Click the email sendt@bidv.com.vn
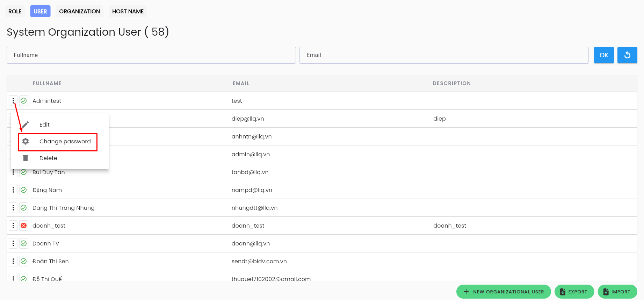 click(259, 261)
